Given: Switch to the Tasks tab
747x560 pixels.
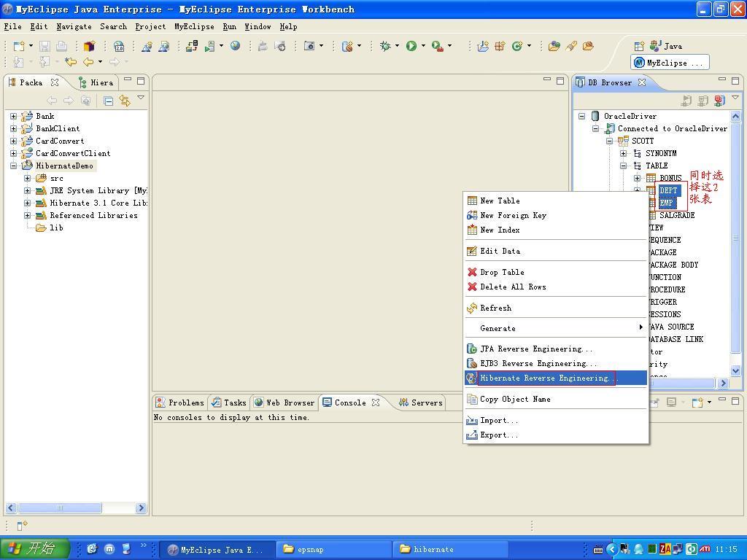Looking at the screenshot, I should click(229, 402).
